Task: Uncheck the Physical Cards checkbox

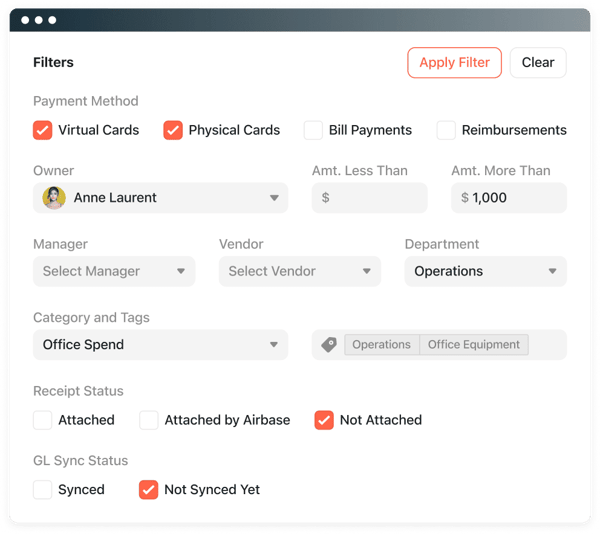Action: (x=173, y=130)
